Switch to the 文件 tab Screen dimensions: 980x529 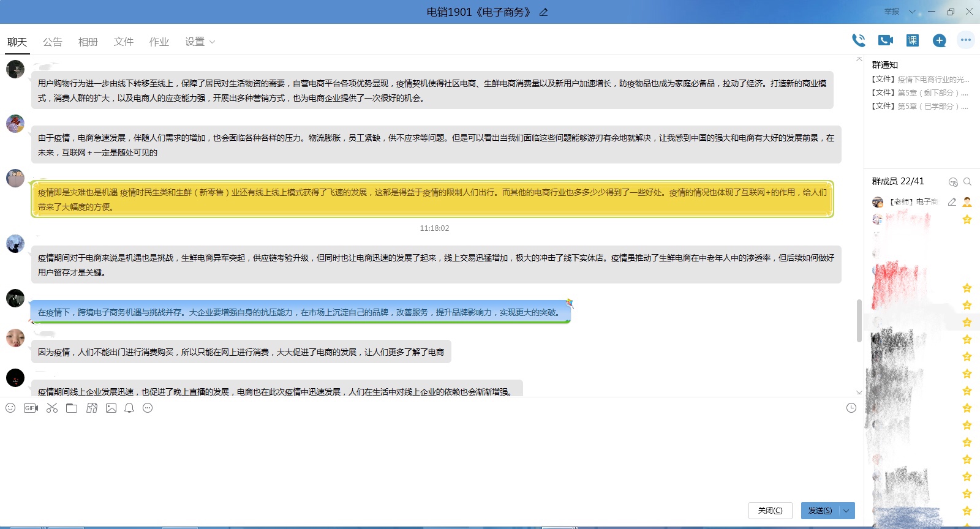tap(124, 42)
